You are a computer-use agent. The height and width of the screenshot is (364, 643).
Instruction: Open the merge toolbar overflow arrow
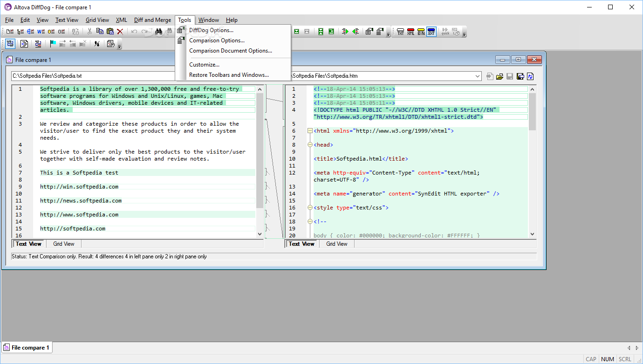(x=388, y=34)
